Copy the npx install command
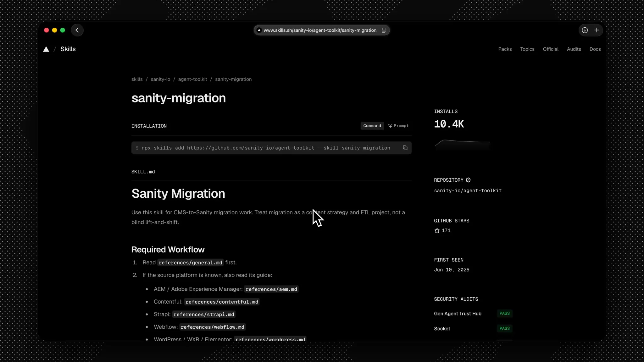 tap(405, 148)
